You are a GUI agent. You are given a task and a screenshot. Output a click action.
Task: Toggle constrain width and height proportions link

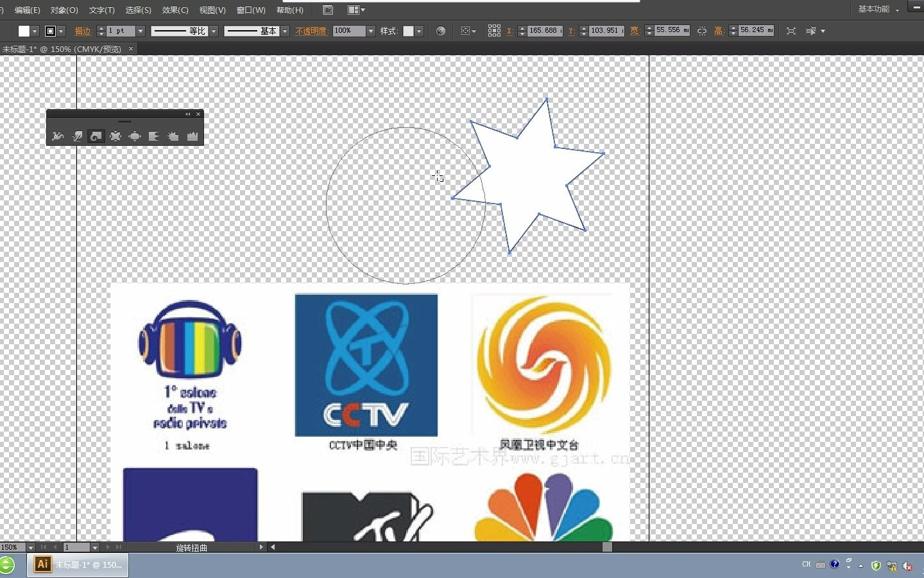[702, 31]
